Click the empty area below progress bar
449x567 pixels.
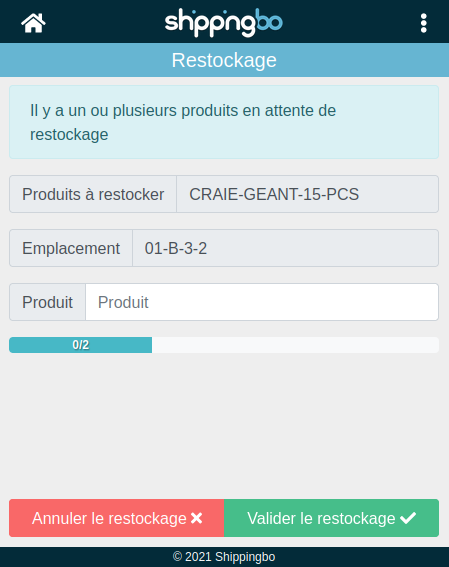[x=224, y=426]
